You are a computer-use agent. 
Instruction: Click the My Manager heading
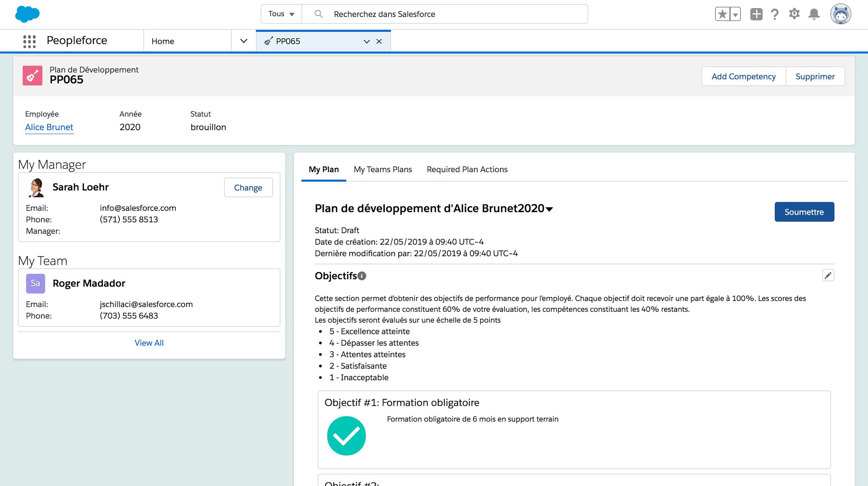(52, 165)
